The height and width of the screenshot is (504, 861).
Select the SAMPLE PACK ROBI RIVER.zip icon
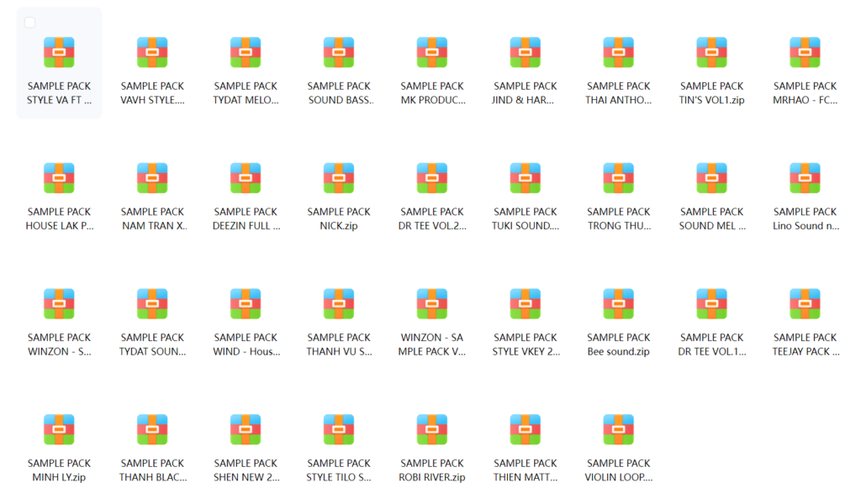point(432,429)
